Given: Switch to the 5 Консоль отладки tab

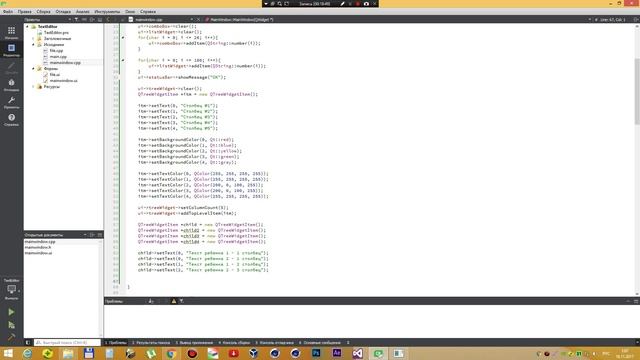Looking at the screenshot, I should (274, 342).
